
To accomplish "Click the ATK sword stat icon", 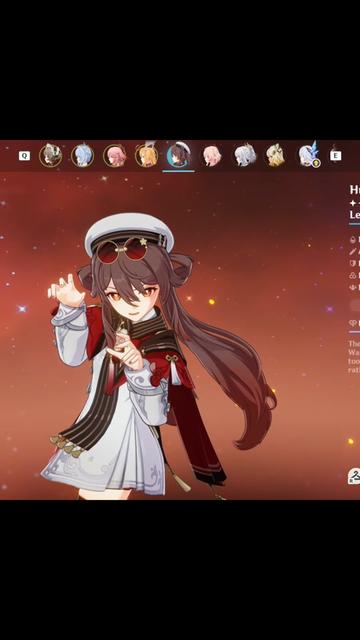I will point(353,252).
